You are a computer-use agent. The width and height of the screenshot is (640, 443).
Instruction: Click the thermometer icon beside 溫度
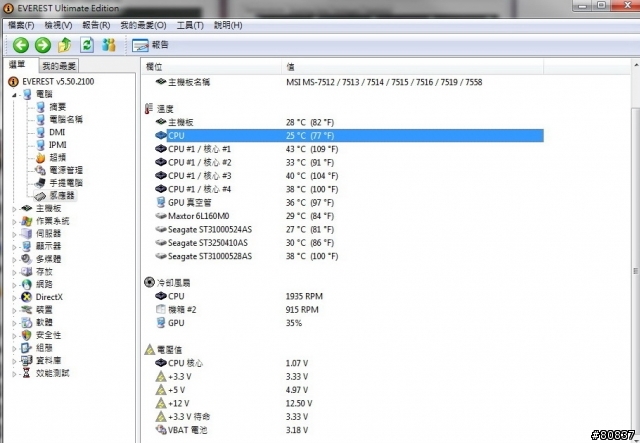tap(149, 109)
